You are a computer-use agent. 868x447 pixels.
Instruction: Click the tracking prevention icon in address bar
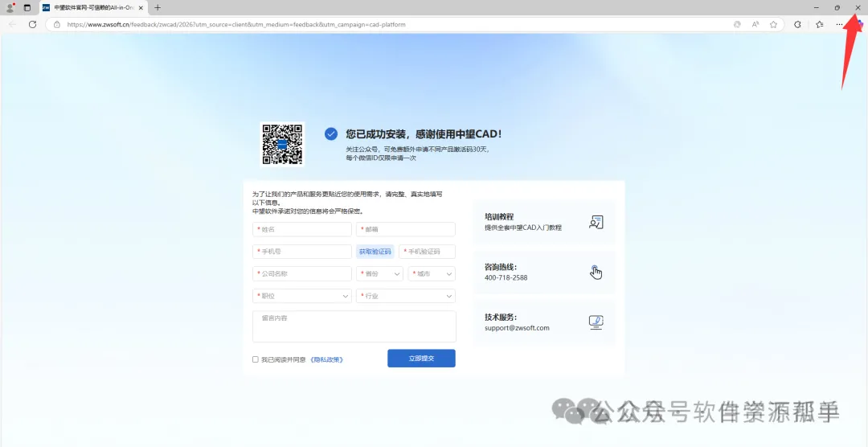[x=737, y=24]
